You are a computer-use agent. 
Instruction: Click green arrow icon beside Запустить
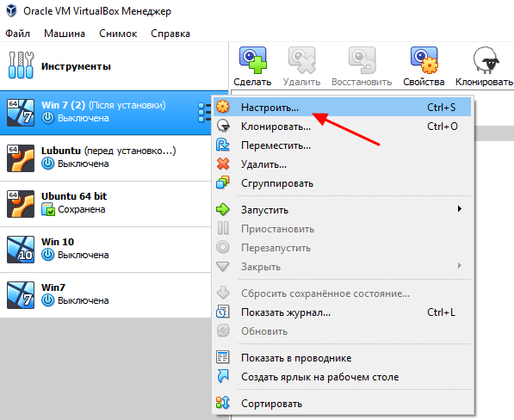(x=223, y=209)
